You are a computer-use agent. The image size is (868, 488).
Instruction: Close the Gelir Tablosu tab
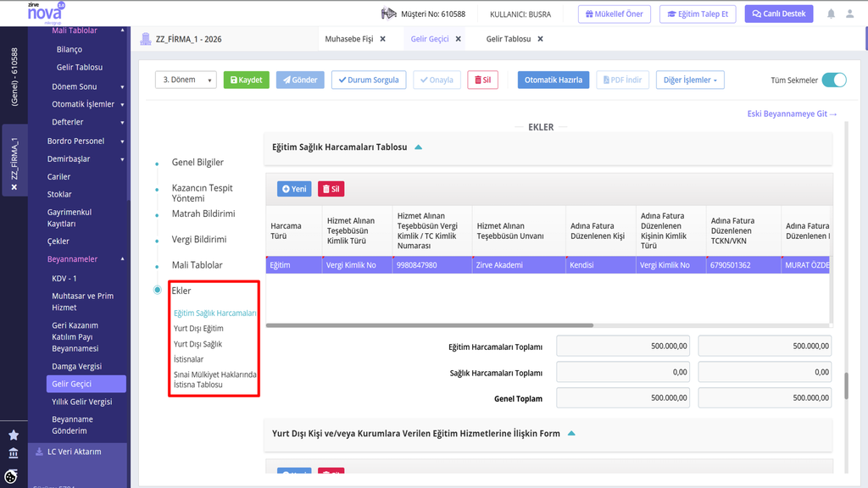coord(540,39)
